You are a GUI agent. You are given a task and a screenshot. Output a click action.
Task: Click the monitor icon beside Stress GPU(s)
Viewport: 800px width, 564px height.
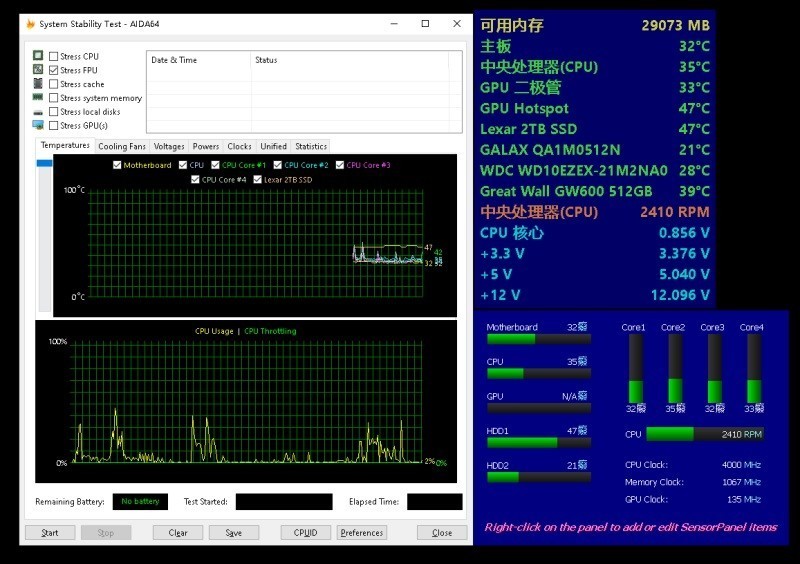coord(38,126)
